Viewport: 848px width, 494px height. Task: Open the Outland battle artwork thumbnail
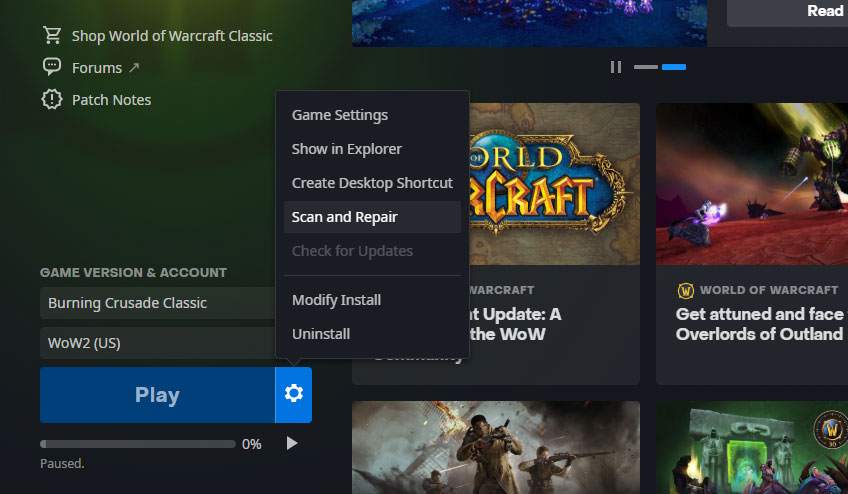pos(752,184)
